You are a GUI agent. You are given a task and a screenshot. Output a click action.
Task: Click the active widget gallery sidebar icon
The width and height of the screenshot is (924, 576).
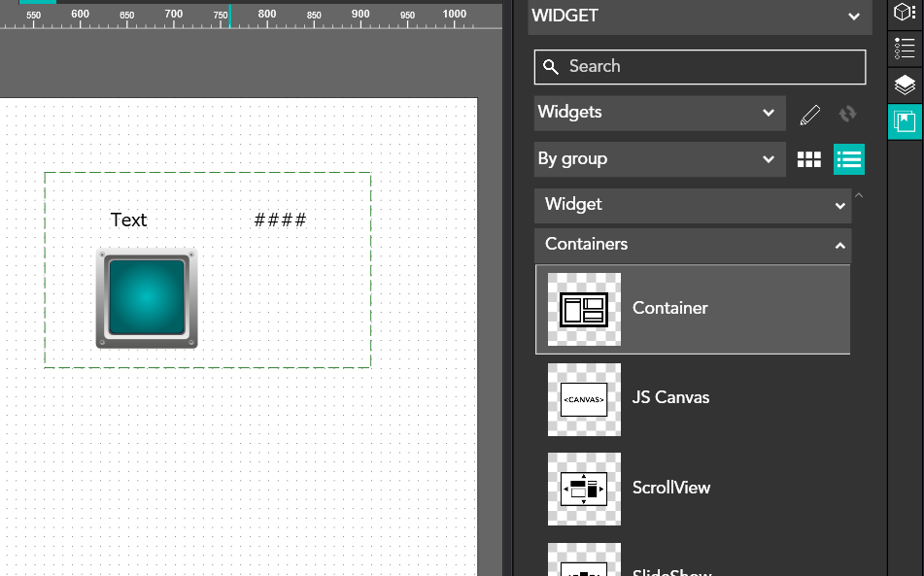(905, 122)
